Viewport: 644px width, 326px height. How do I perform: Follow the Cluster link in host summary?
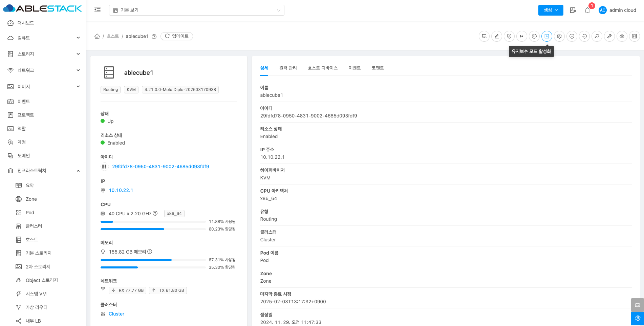116,314
